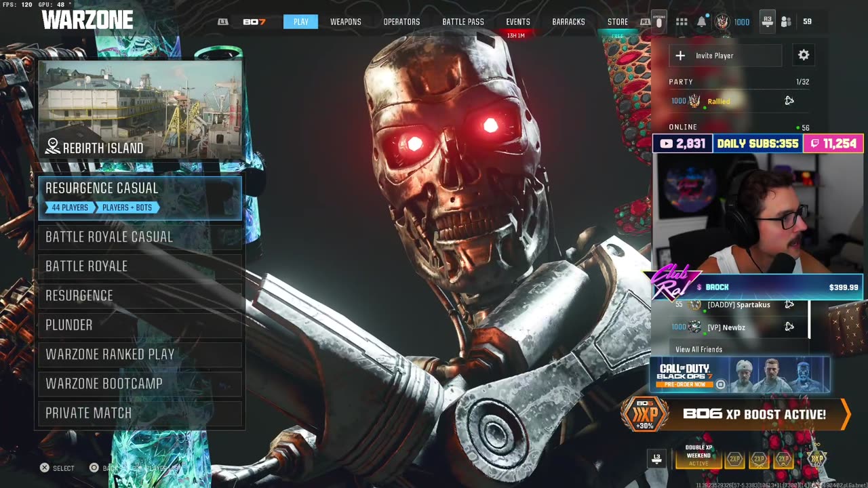The width and height of the screenshot is (868, 488).
Task: Open View All Friends
Action: (698, 349)
